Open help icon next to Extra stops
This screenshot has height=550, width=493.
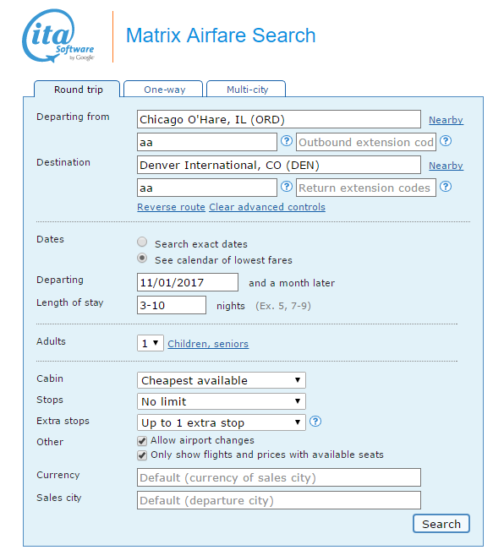tap(315, 421)
